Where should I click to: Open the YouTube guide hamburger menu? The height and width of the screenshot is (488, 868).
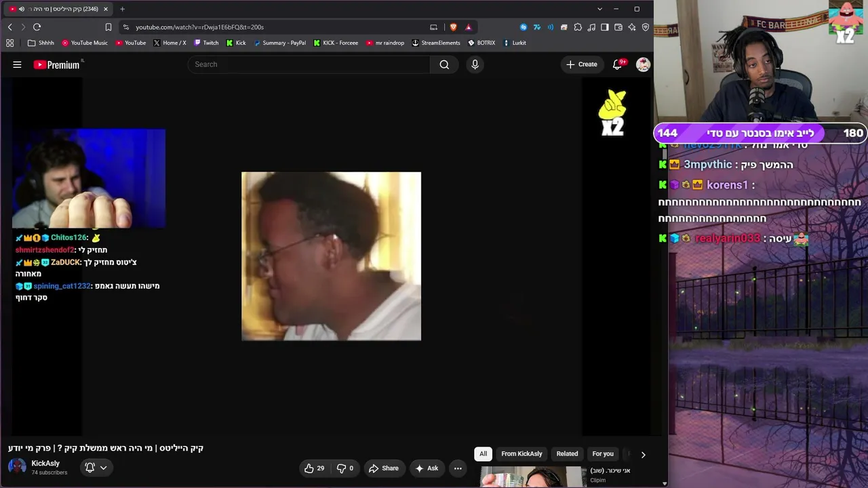17,64
